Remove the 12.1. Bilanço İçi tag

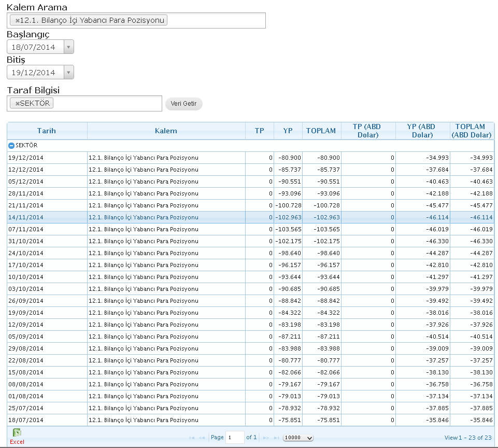tap(18, 21)
